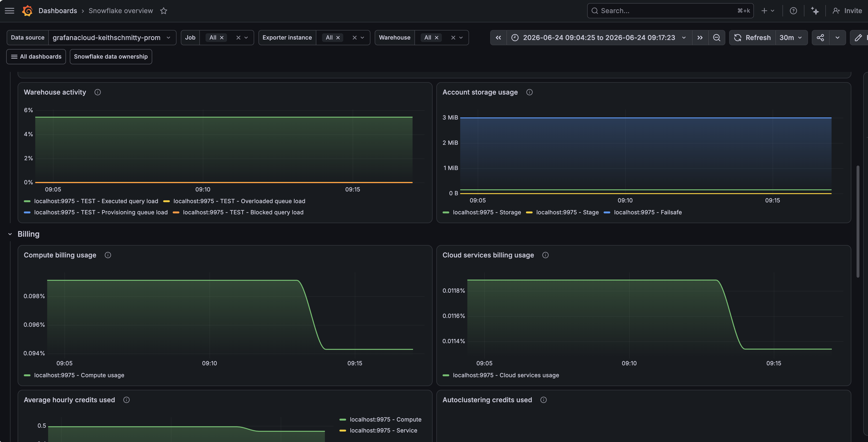Click the dashboard vertical scrollbar
Viewport: 868px width, 442px height.
[x=858, y=222]
